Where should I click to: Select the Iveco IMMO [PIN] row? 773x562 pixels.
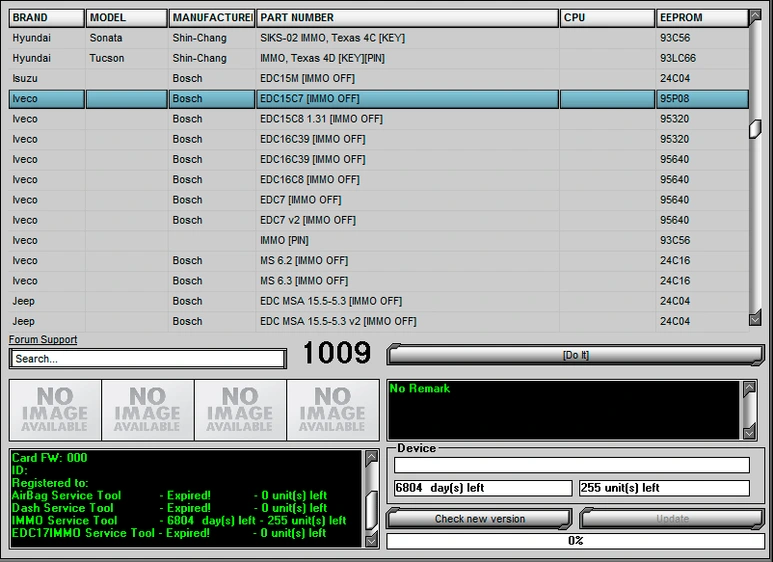tap(379, 240)
